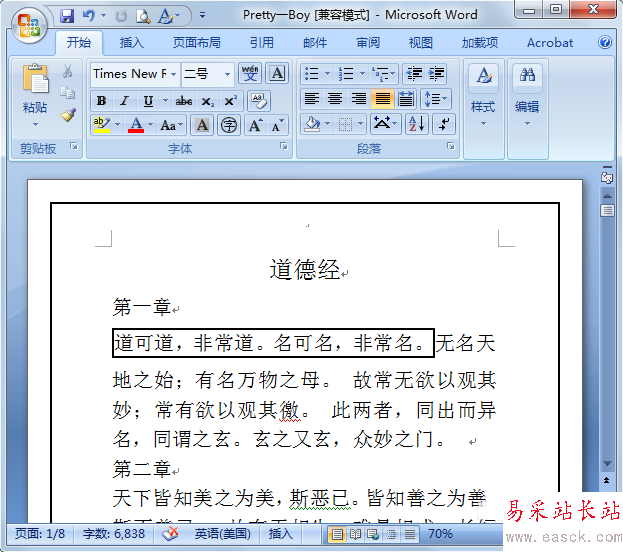Clear formatting with eraser icon
The height and width of the screenshot is (552, 623).
[259, 101]
